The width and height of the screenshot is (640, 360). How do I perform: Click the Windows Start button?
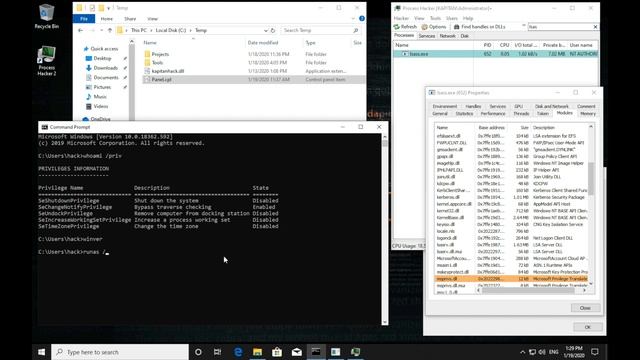point(41,352)
